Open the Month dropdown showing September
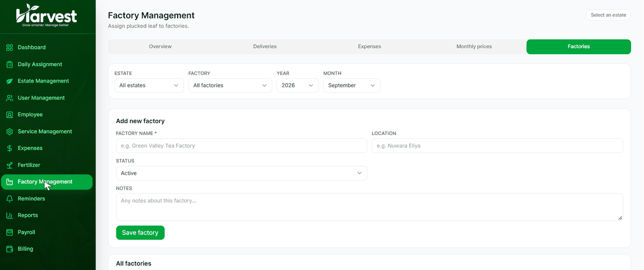This screenshot has height=270, width=644. pyautogui.click(x=352, y=85)
